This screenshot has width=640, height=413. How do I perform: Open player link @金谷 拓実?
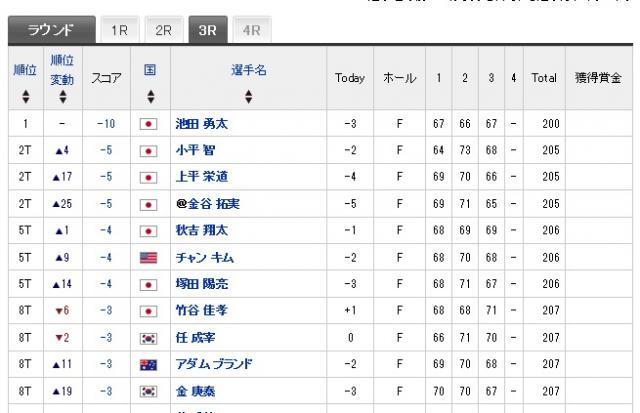(x=208, y=204)
